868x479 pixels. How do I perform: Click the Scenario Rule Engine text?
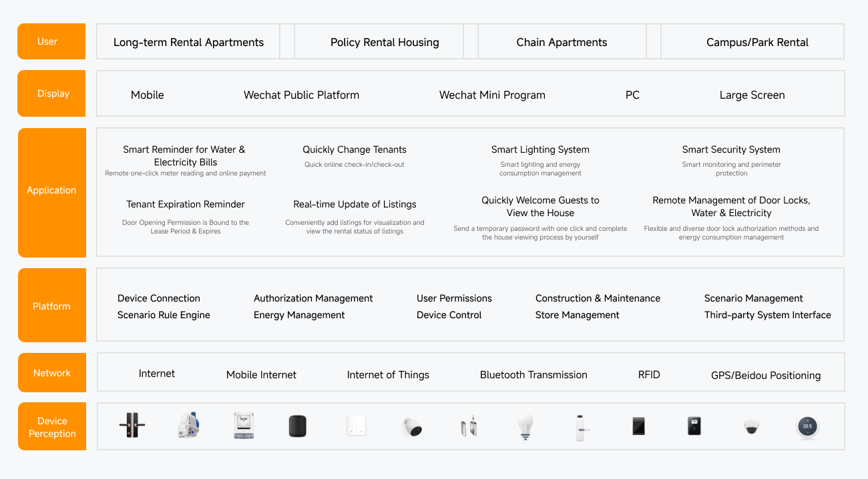(x=164, y=314)
